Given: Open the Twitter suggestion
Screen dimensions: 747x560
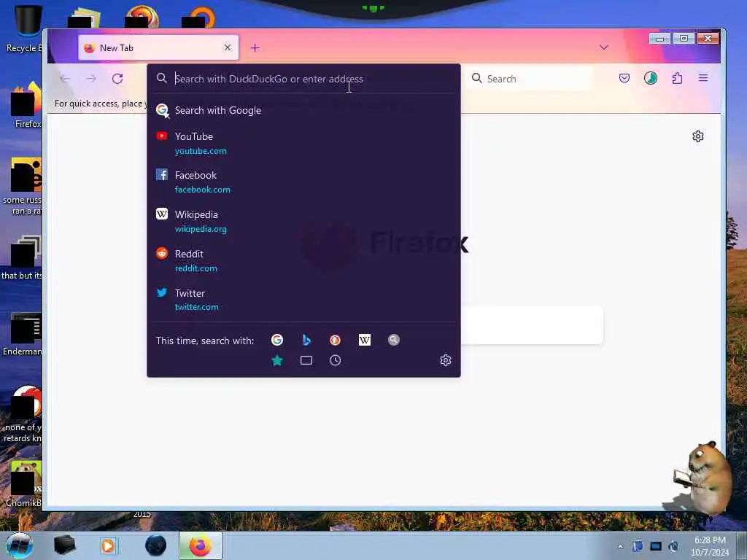Looking at the screenshot, I should [303, 300].
